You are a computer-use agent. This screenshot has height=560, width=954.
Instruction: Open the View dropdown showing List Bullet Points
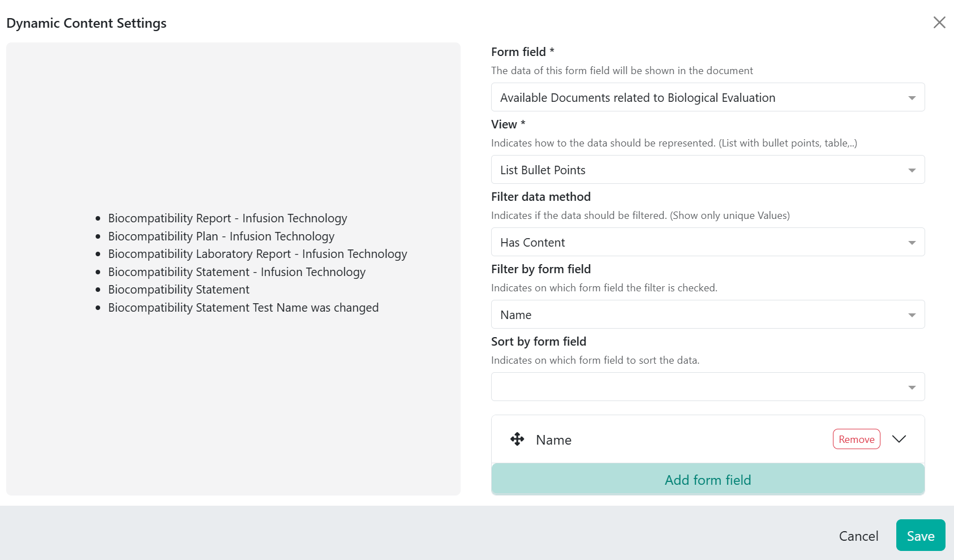(x=708, y=170)
